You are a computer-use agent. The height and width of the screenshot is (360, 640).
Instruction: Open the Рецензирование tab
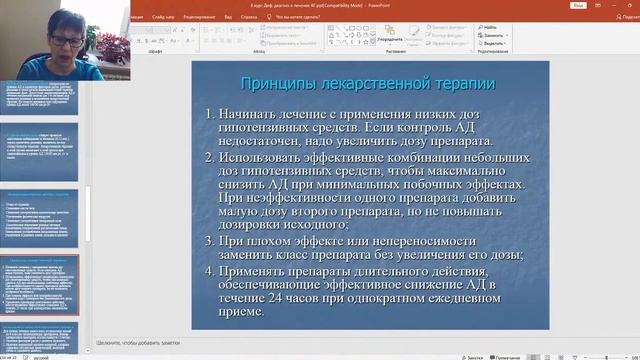pyautogui.click(x=199, y=17)
